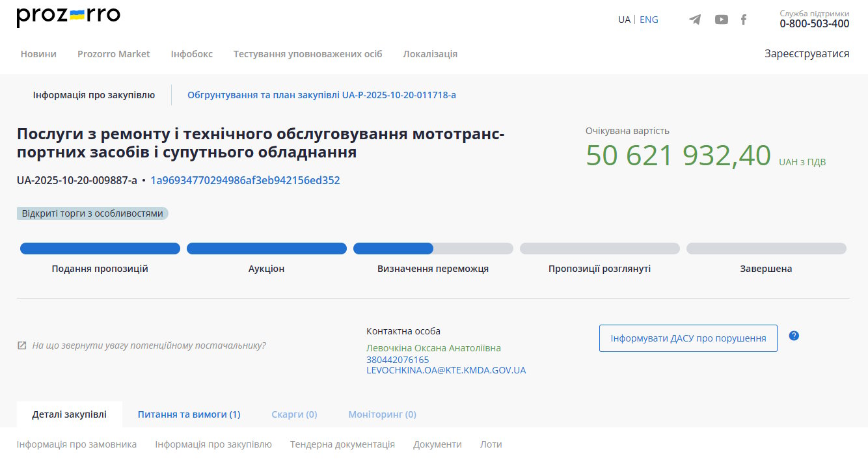
Task: Click the Prozorro logo
Action: point(68,16)
